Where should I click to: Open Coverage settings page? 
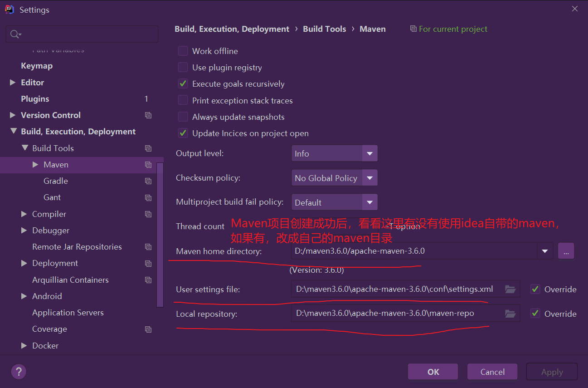click(49, 329)
